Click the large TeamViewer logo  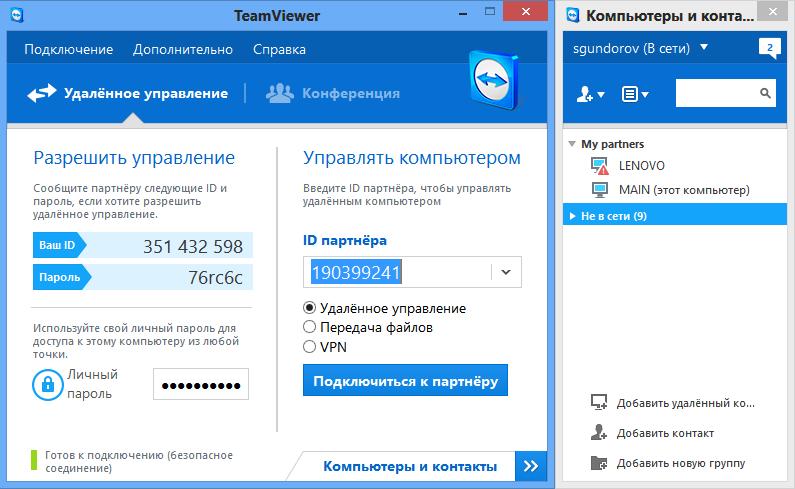tap(493, 80)
